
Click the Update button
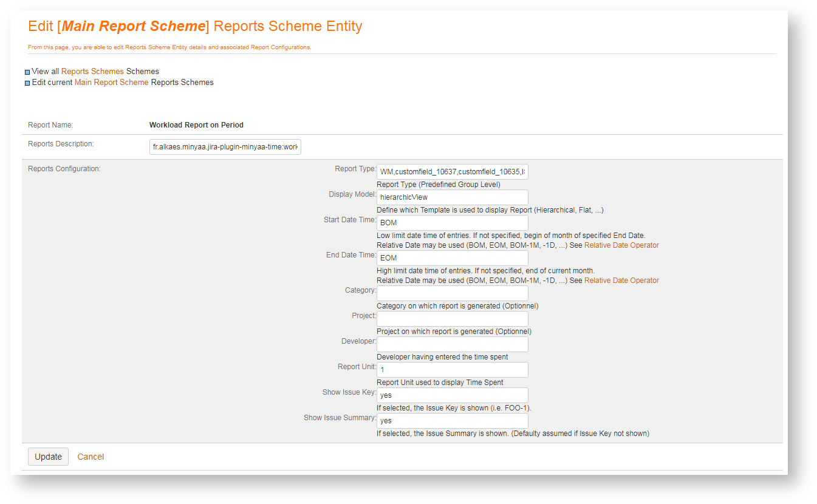point(48,457)
